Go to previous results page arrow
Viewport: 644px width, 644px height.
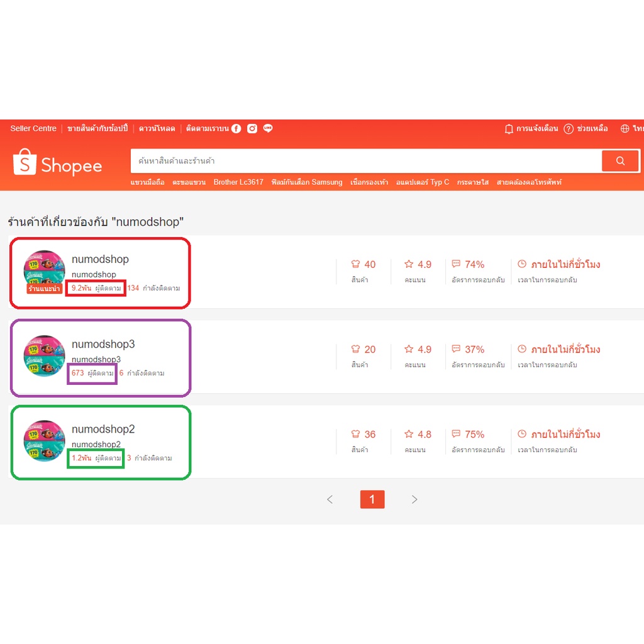(330, 499)
